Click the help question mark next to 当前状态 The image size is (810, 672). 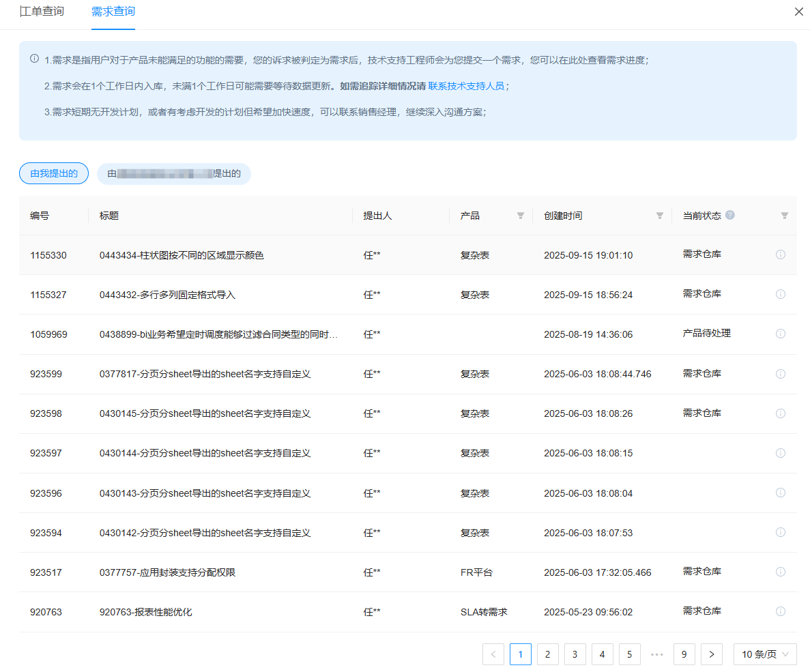tap(730, 215)
